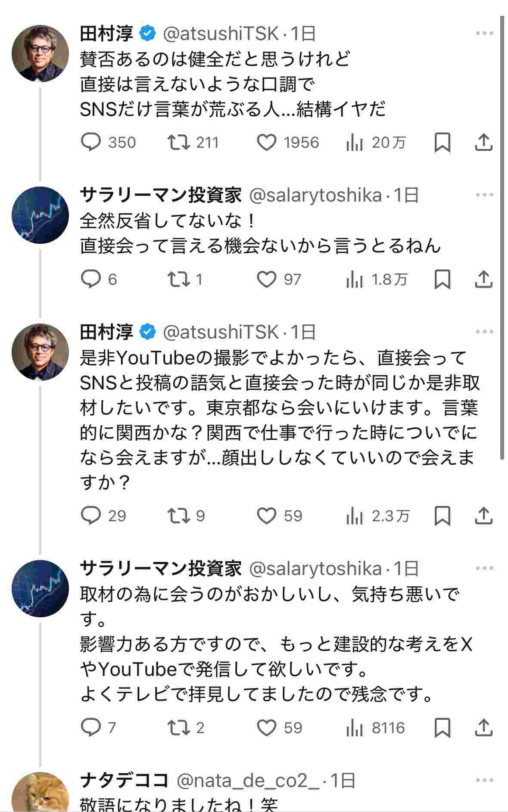Open more options on the 全然反省してないな tweet
Image resolution: width=508 pixels, height=812 pixels.
pos(484,195)
